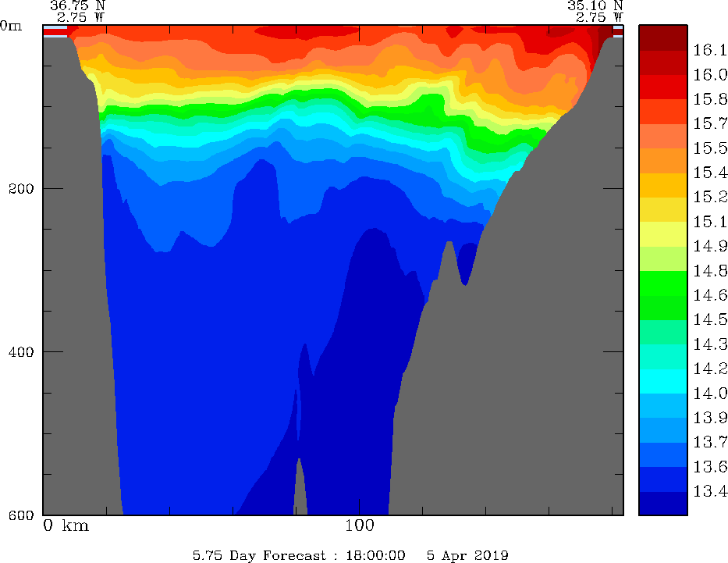Select the 15.1 colorbar label
Viewport: 728px width, 563px height.
tap(710, 222)
